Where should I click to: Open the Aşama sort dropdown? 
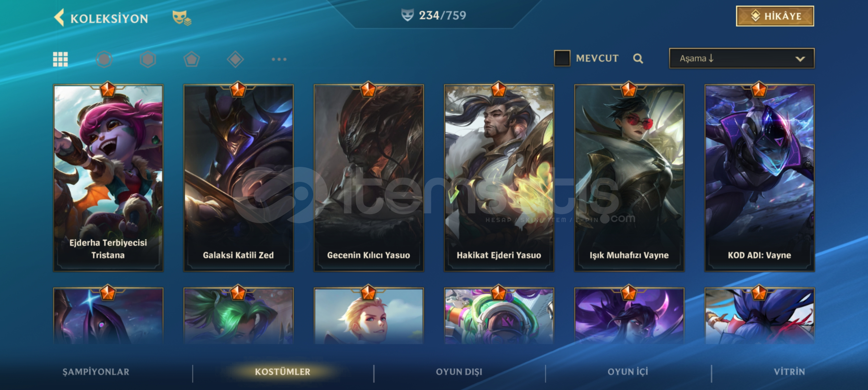pos(742,58)
